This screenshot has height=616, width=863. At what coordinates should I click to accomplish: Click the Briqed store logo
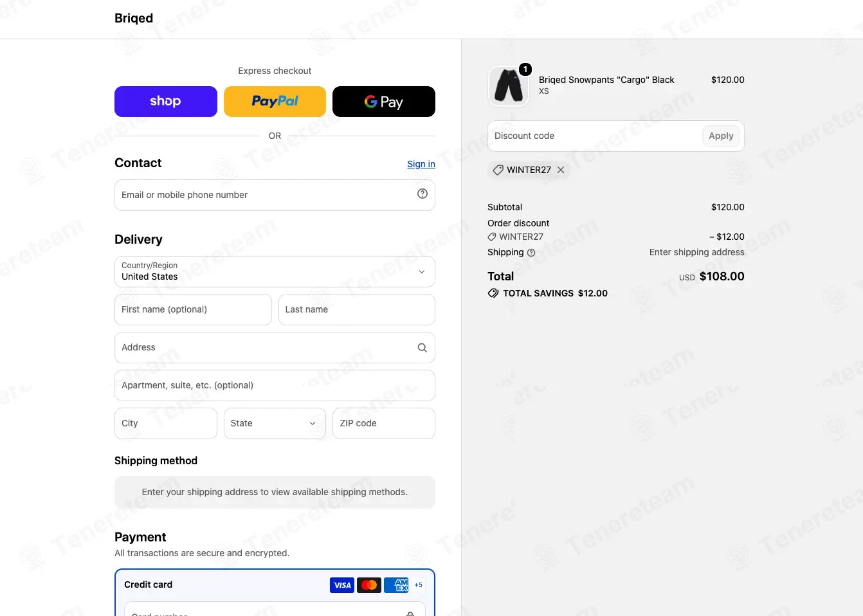tap(134, 18)
